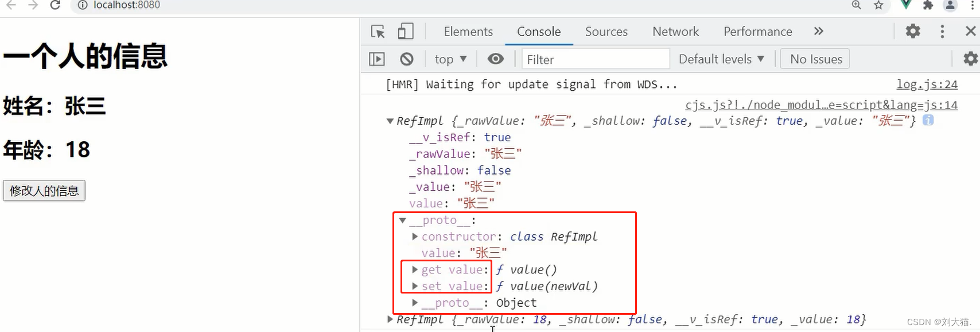
Task: Open DevTools settings gear
Action: tap(913, 31)
